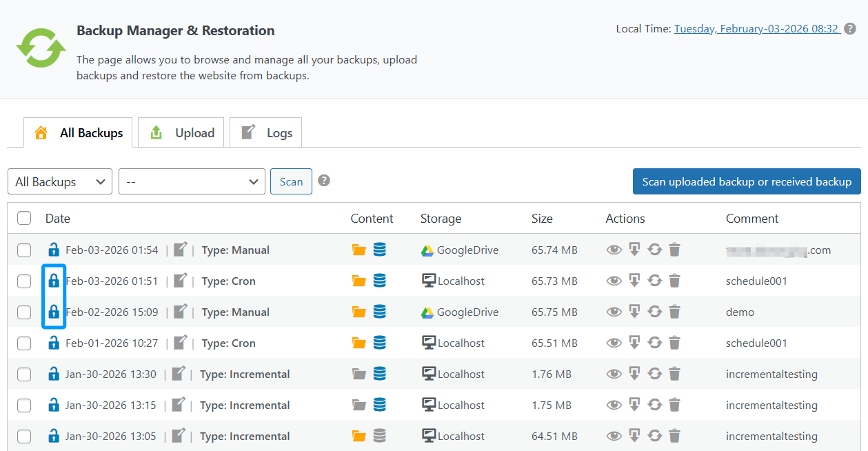Viewport: 868px width, 451px height.
Task: Click help icon next to Scan button
Action: coord(323,181)
